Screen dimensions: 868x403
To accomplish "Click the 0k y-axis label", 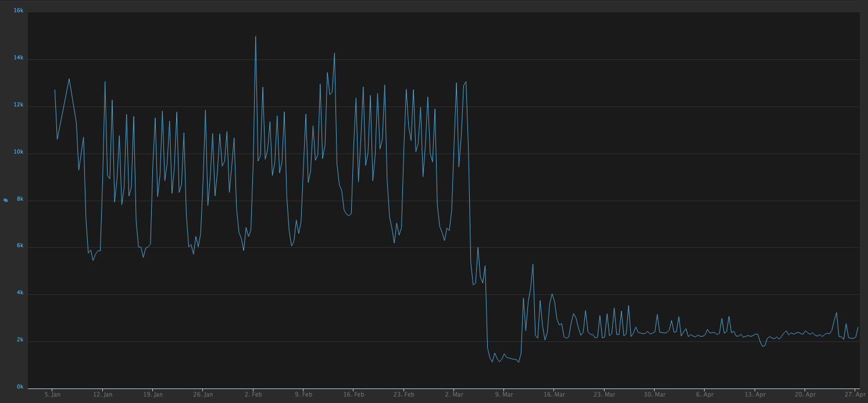I will [20, 387].
